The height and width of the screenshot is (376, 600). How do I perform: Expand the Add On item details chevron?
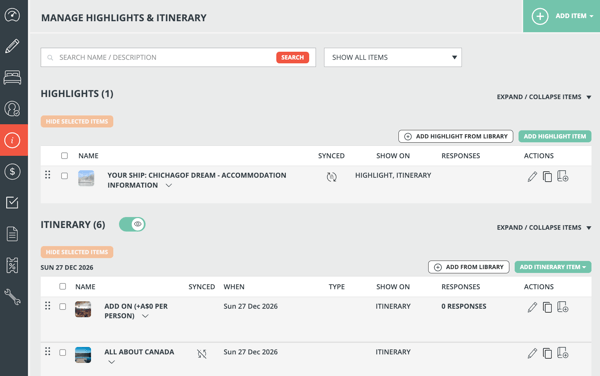(x=145, y=316)
